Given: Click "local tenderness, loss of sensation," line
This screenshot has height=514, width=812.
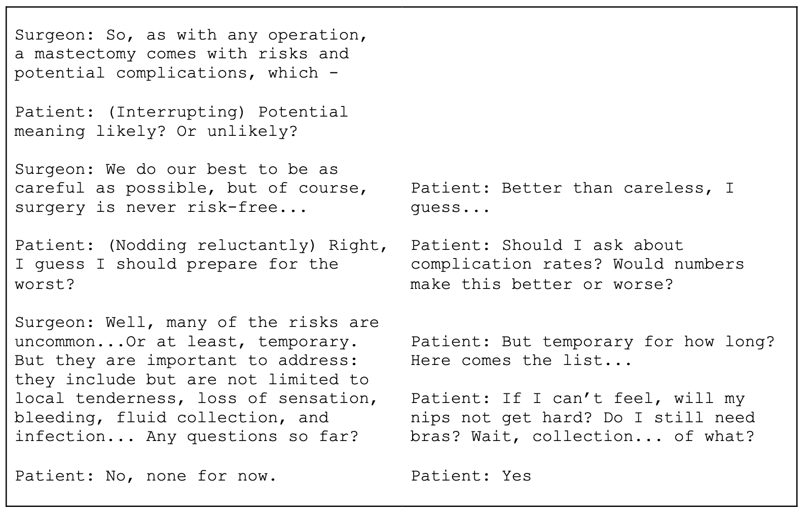Looking at the screenshot, I should click(197, 398).
